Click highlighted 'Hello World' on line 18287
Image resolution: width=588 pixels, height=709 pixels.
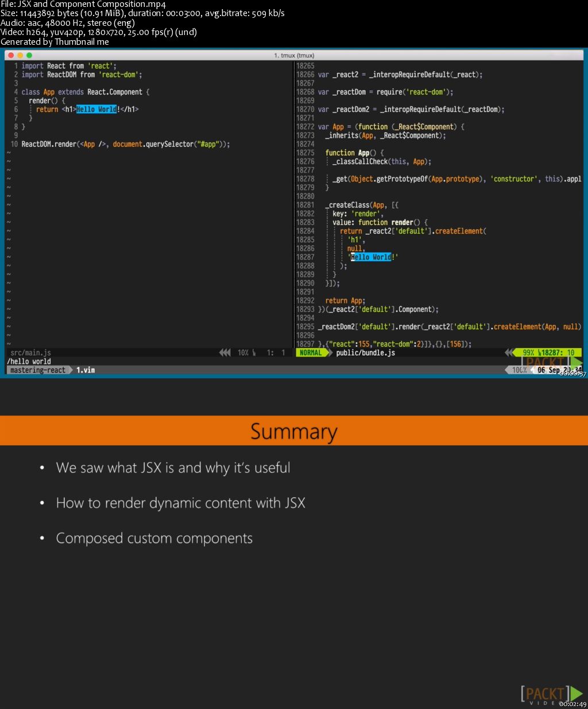tap(371, 257)
